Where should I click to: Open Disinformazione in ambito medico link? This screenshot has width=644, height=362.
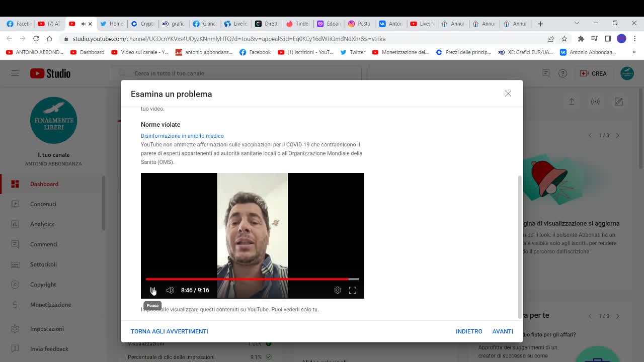pyautogui.click(x=182, y=136)
